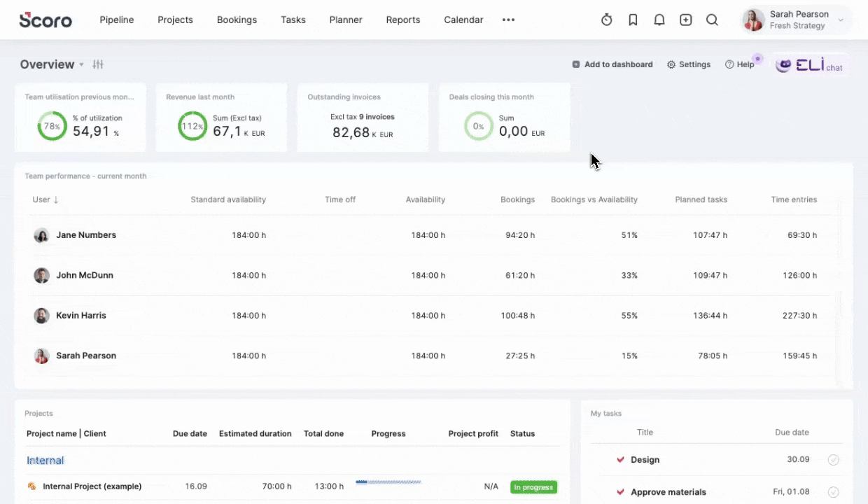Open the Internal client link
868x504 pixels.
coord(45,461)
